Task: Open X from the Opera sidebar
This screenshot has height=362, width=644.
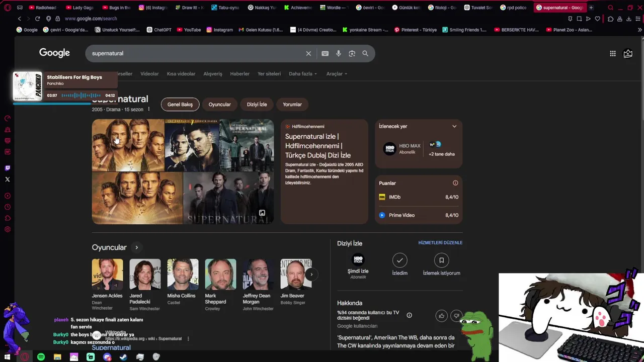Action: point(8,179)
